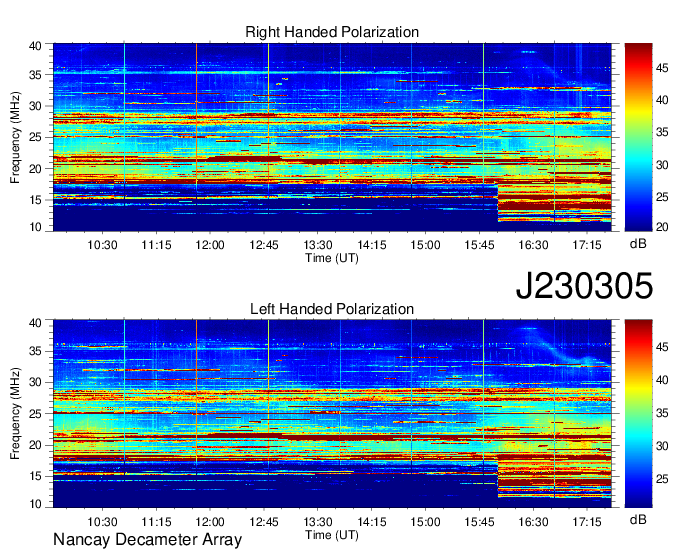The width and height of the screenshot is (680, 552).
Task: Click the 20 dB label on top color bar
Action: click(662, 227)
